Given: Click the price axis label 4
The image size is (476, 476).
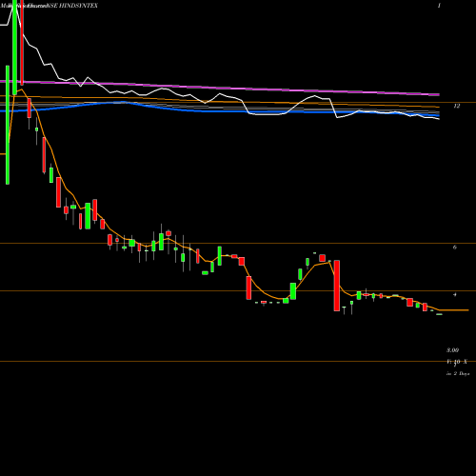Looking at the screenshot, I should (455, 295).
